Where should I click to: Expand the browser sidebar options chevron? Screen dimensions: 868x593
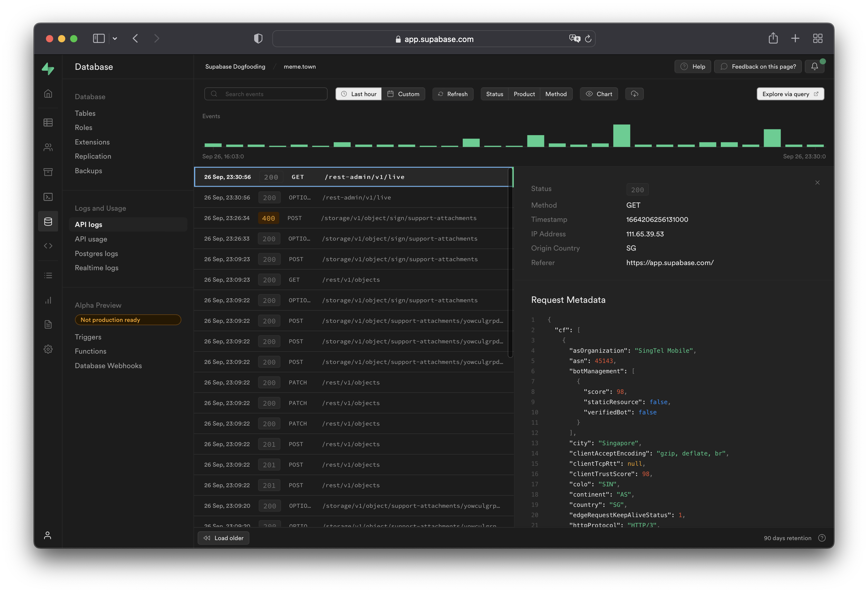click(x=115, y=38)
